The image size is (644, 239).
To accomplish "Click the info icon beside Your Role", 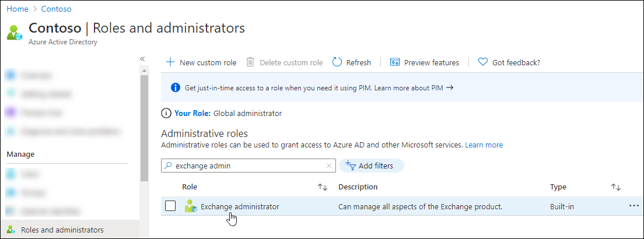I will point(166,113).
